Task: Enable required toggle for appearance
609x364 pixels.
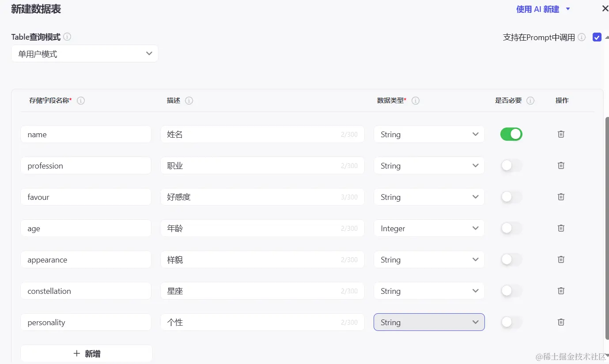Action: 511,259
